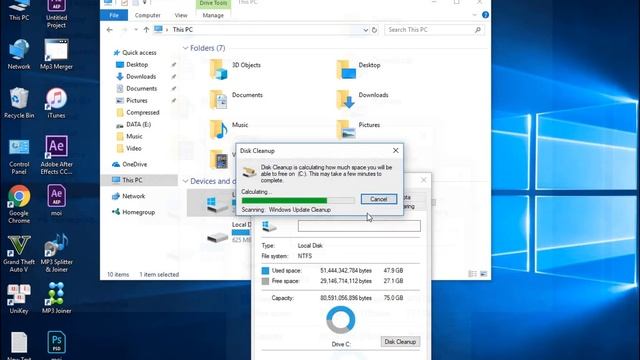Image resolution: width=640 pixels, height=360 pixels.
Task: Launch iTunes from the desktop
Action: click(56, 103)
